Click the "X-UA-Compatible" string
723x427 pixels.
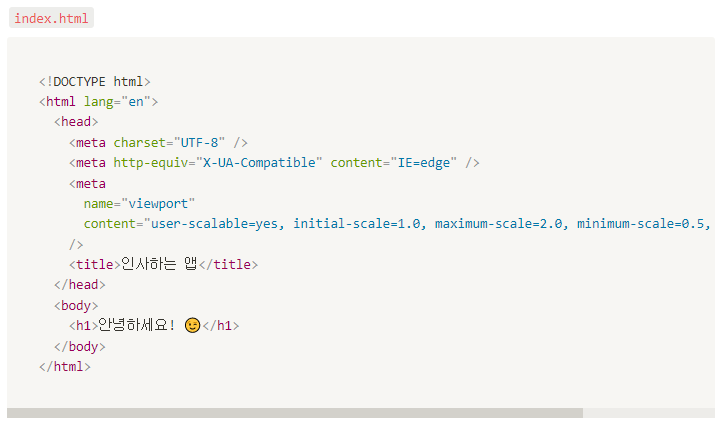[259, 163]
